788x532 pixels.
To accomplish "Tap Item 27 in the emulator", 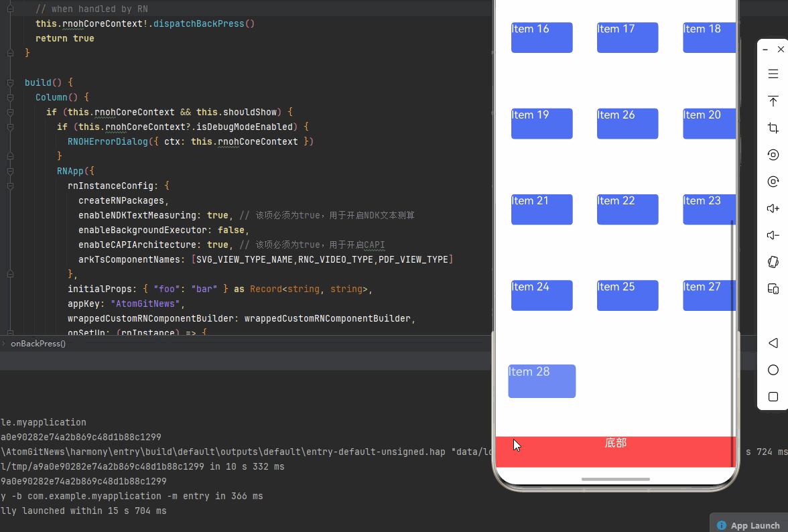I will pyautogui.click(x=709, y=295).
